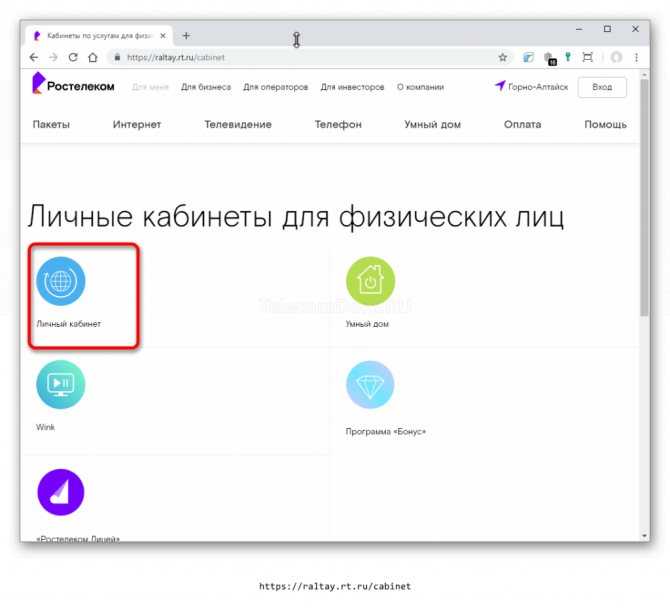Select the Кабинеты по услугам browser tab
Viewport: 670px width, 611px height.
click(x=99, y=36)
